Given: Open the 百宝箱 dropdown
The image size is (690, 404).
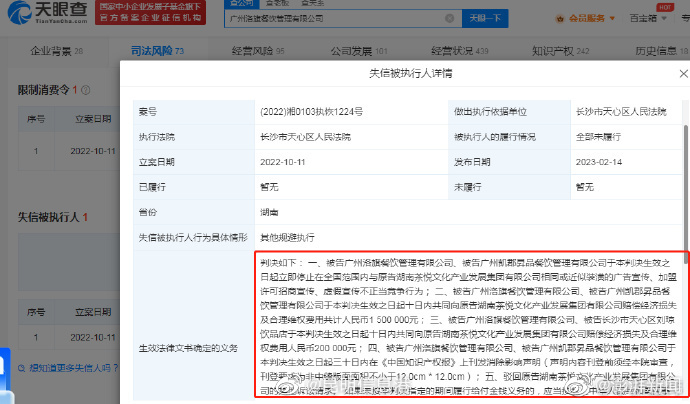Looking at the screenshot, I should [648, 18].
